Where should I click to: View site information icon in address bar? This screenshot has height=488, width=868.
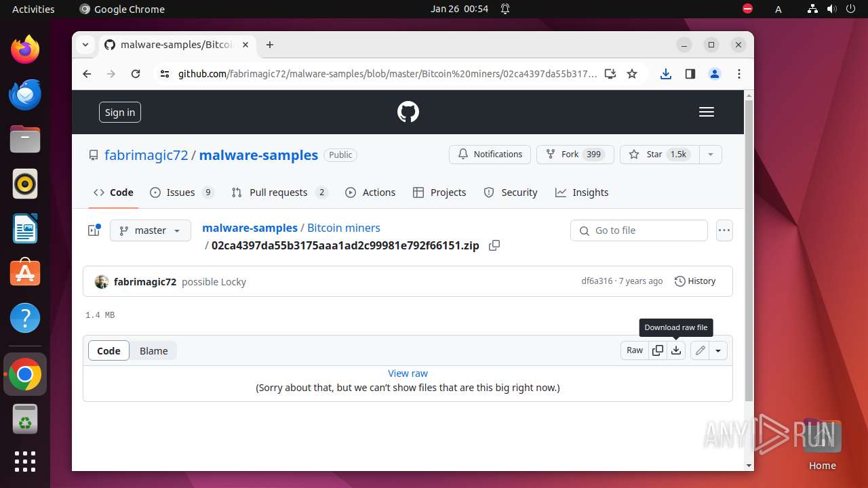(x=164, y=74)
